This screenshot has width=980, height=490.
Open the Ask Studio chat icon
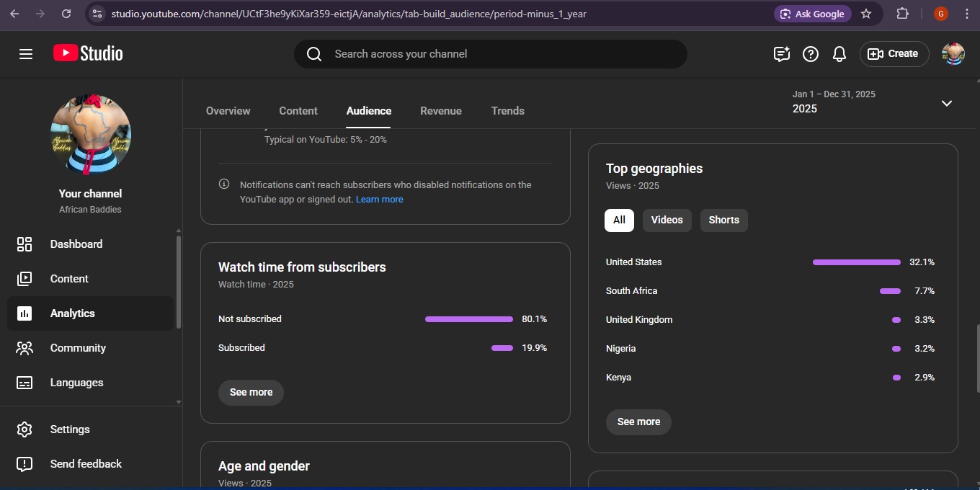click(782, 54)
